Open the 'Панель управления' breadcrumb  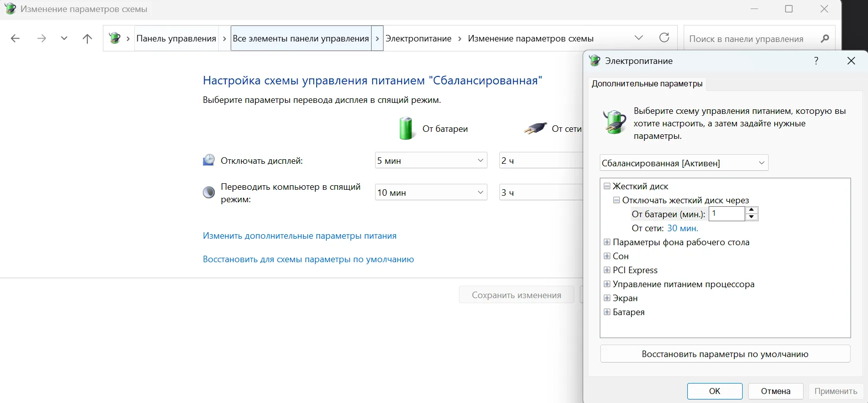tap(176, 38)
